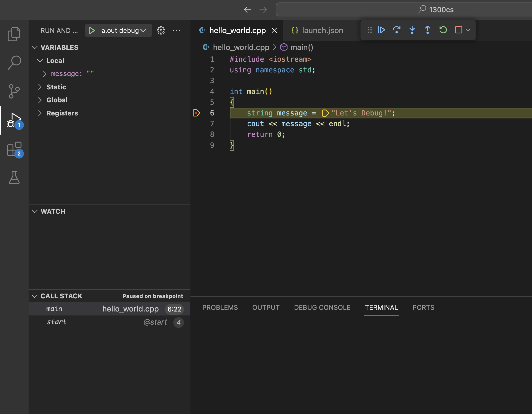
Task: Expand the Registers group
Action: coord(40,113)
